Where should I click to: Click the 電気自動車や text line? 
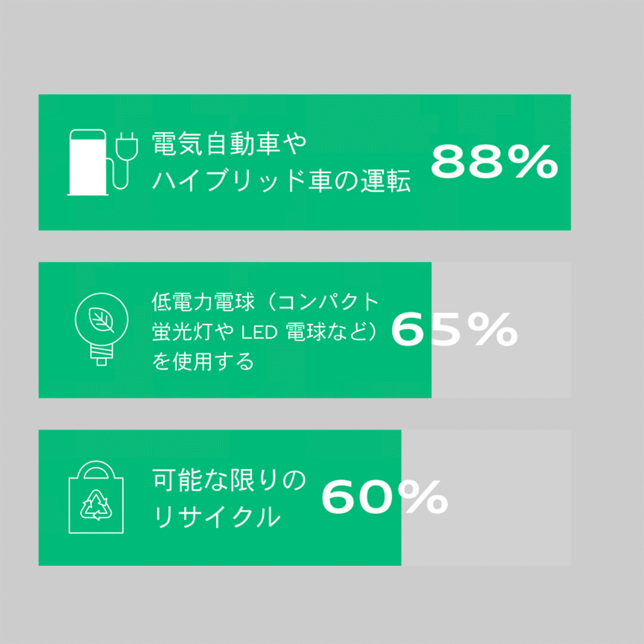click(228, 144)
